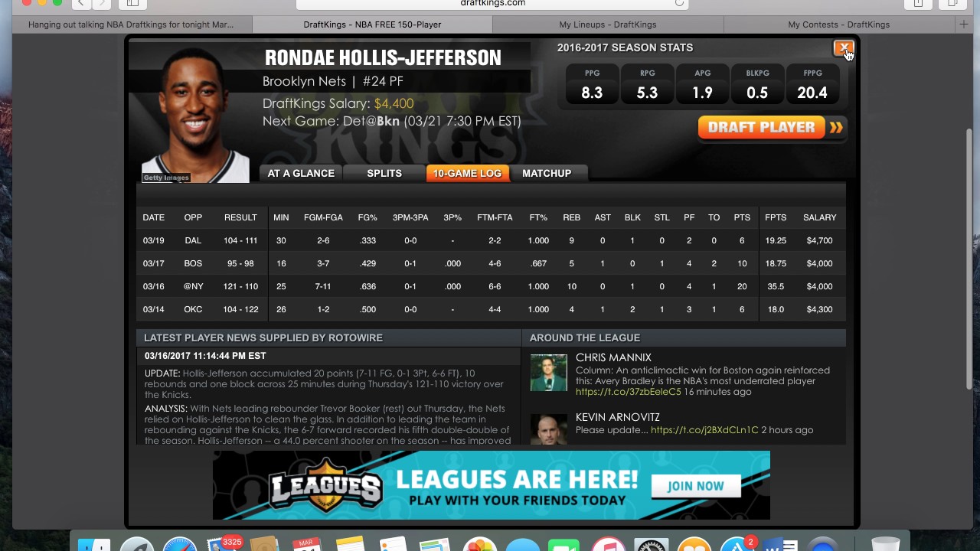Open a new Safari tab with plus
The width and height of the screenshot is (980, 551).
click(964, 24)
